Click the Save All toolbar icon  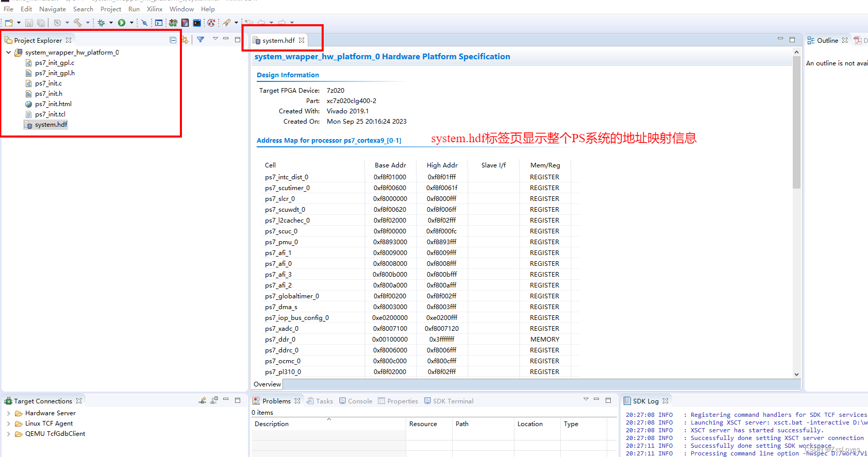point(41,23)
